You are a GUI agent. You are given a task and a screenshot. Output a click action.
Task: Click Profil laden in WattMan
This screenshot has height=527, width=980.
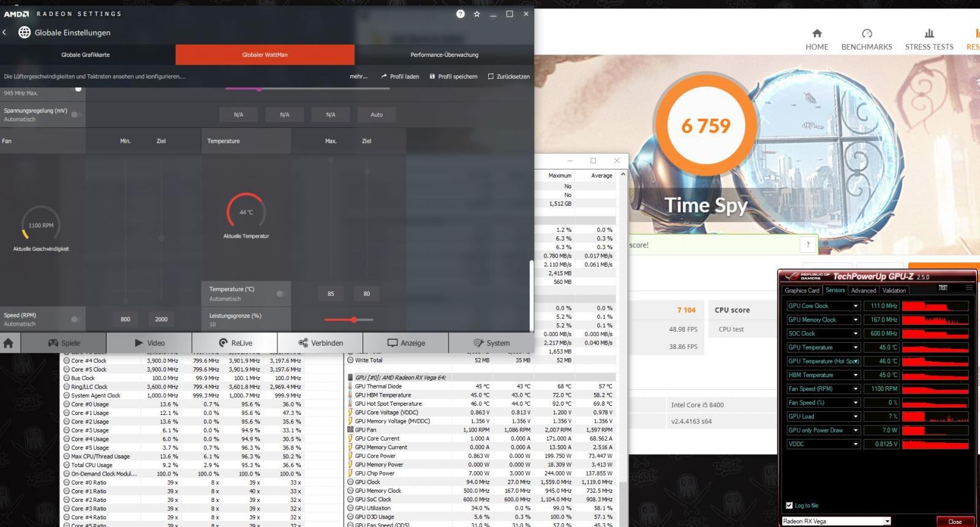pyautogui.click(x=400, y=77)
